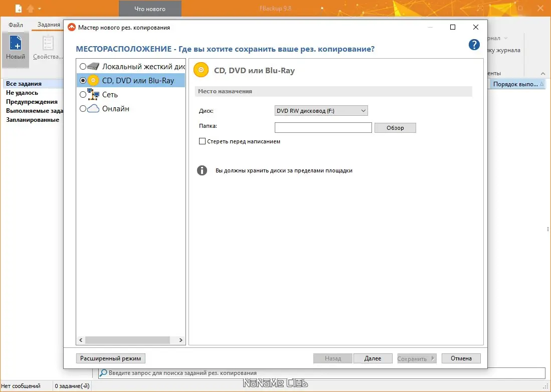Select CD, DVD или Blu-Ray radio button
Viewport: 551px width, 392px height.
point(83,80)
